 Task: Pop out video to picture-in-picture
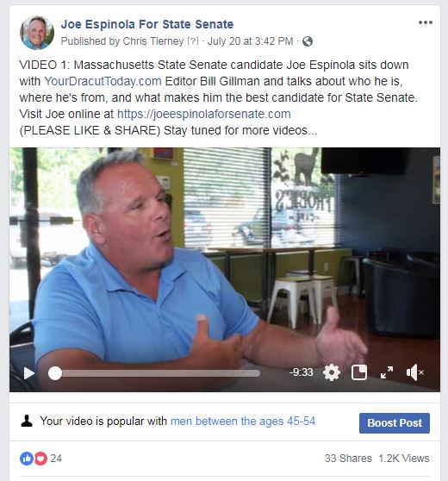(359, 372)
